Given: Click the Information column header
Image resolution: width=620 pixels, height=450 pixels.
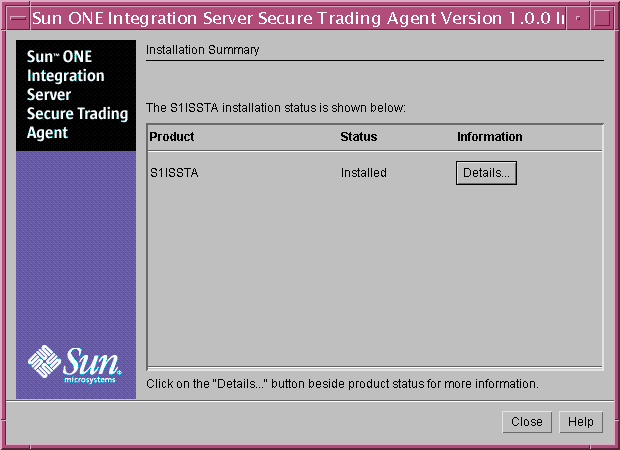Looking at the screenshot, I should [x=490, y=137].
